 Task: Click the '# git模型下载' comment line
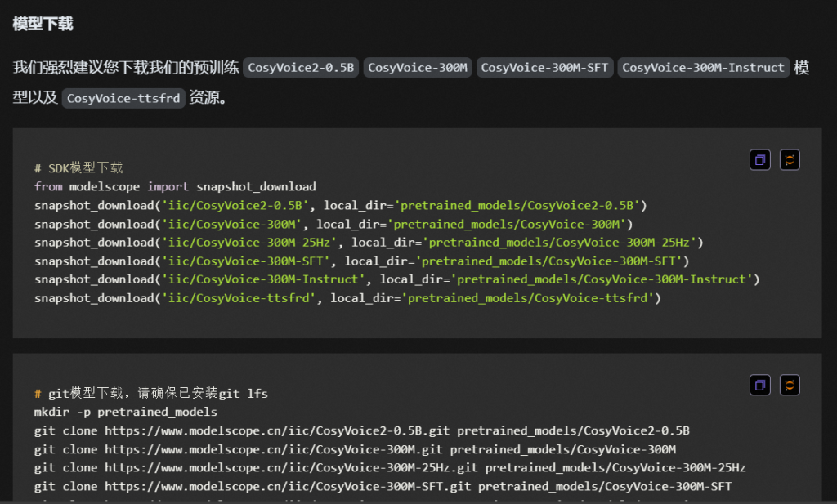click(151, 393)
